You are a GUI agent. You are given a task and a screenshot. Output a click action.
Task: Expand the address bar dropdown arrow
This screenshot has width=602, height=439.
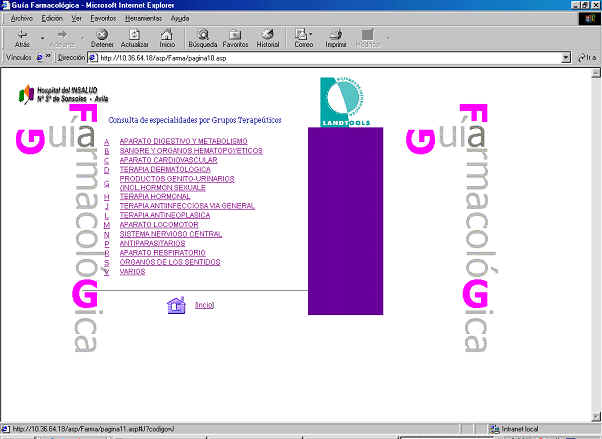click(565, 58)
